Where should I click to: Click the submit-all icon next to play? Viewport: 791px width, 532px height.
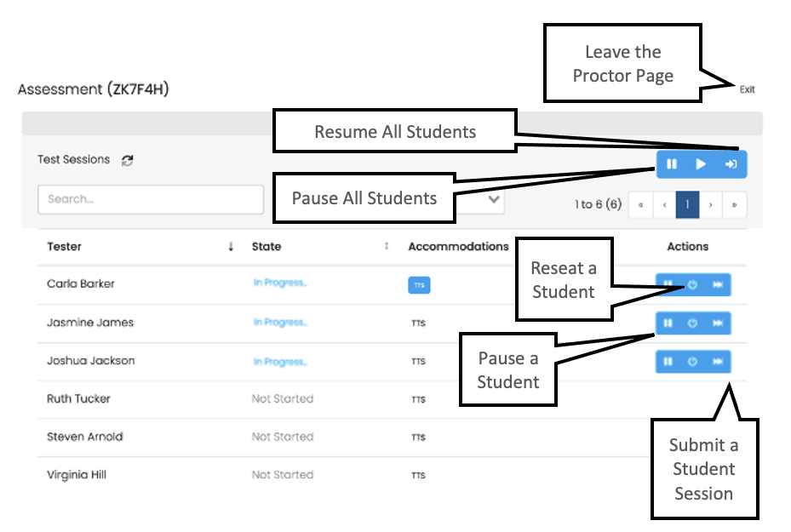(x=731, y=164)
